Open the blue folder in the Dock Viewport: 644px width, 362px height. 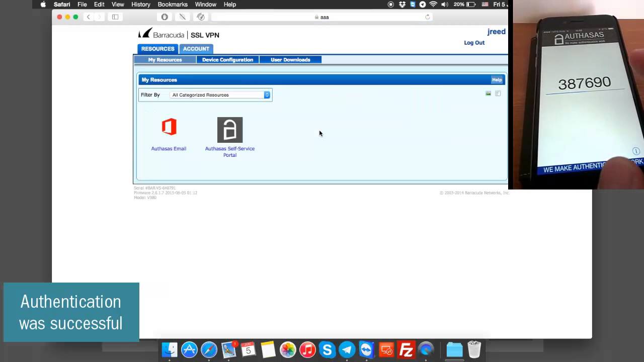pyautogui.click(x=454, y=349)
